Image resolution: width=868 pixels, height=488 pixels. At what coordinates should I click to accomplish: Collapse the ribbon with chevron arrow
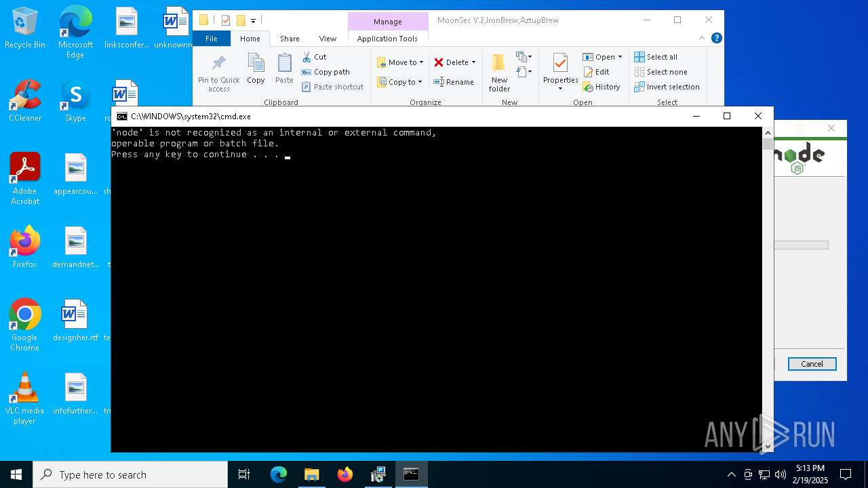tap(702, 39)
